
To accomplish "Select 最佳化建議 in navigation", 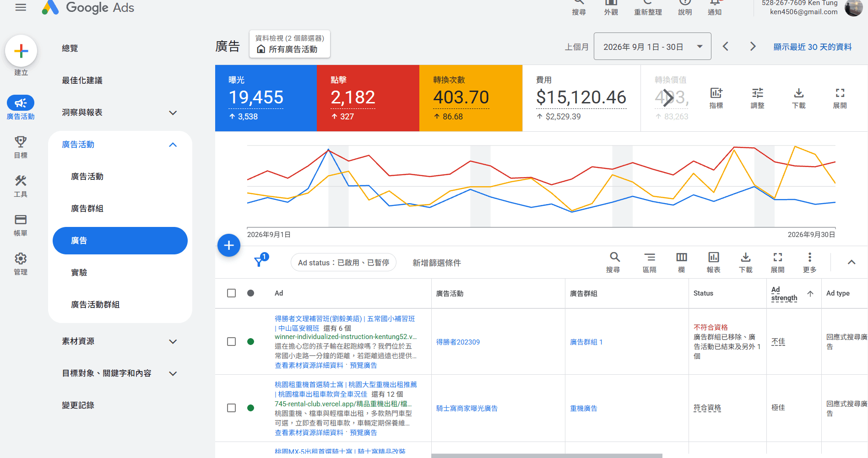I will 82,81.
